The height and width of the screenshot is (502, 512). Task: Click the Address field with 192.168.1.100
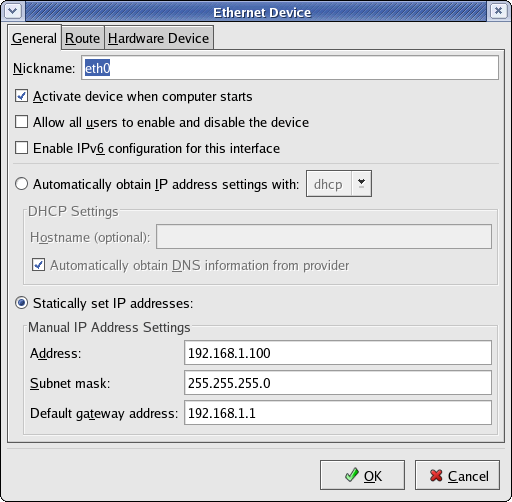click(338, 353)
